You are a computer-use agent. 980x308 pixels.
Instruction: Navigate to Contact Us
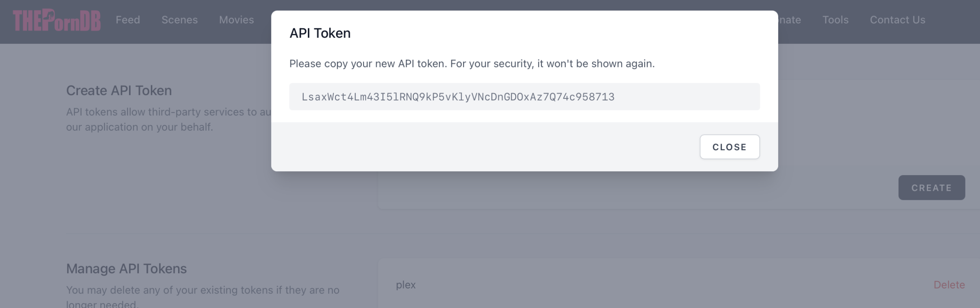click(x=897, y=20)
